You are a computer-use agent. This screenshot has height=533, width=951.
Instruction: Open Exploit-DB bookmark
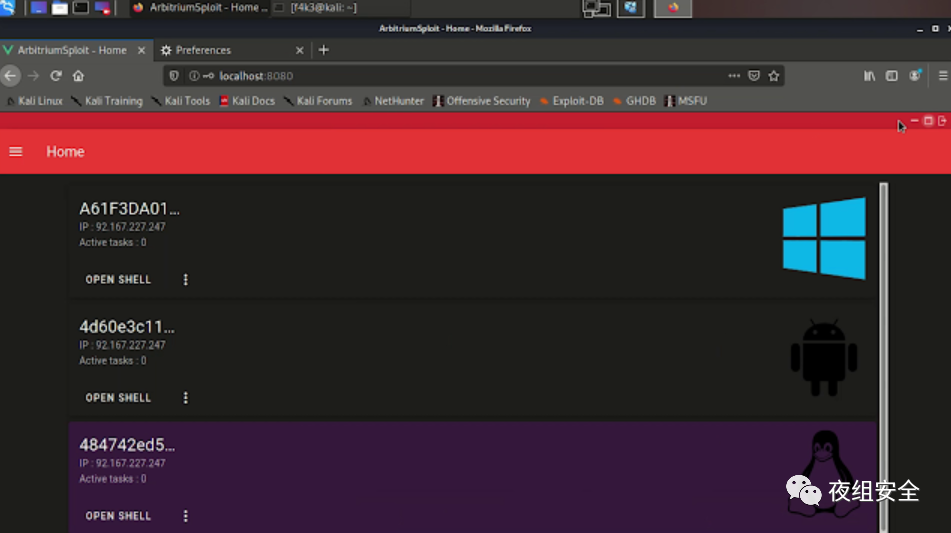[571, 101]
